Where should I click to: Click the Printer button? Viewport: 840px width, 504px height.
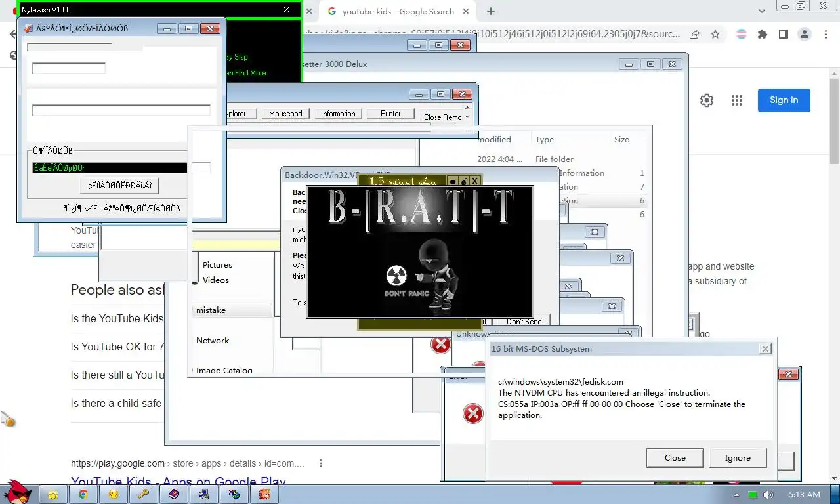pyautogui.click(x=390, y=114)
